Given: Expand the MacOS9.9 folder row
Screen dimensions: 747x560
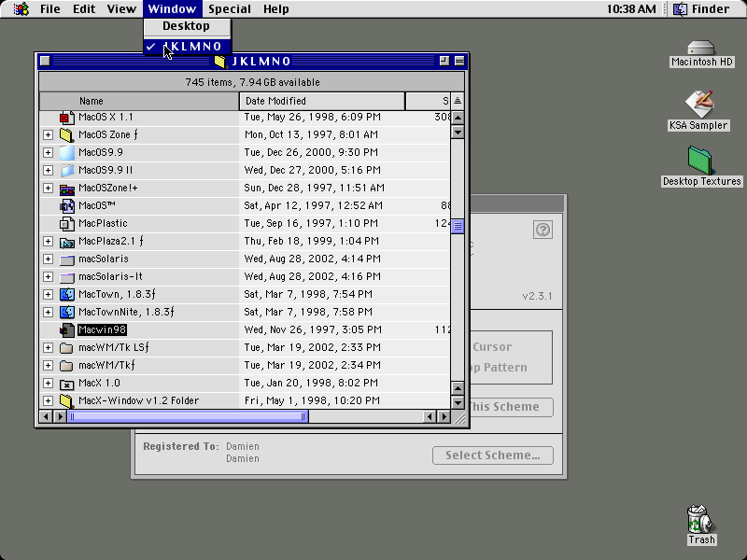Looking at the screenshot, I should point(48,152).
